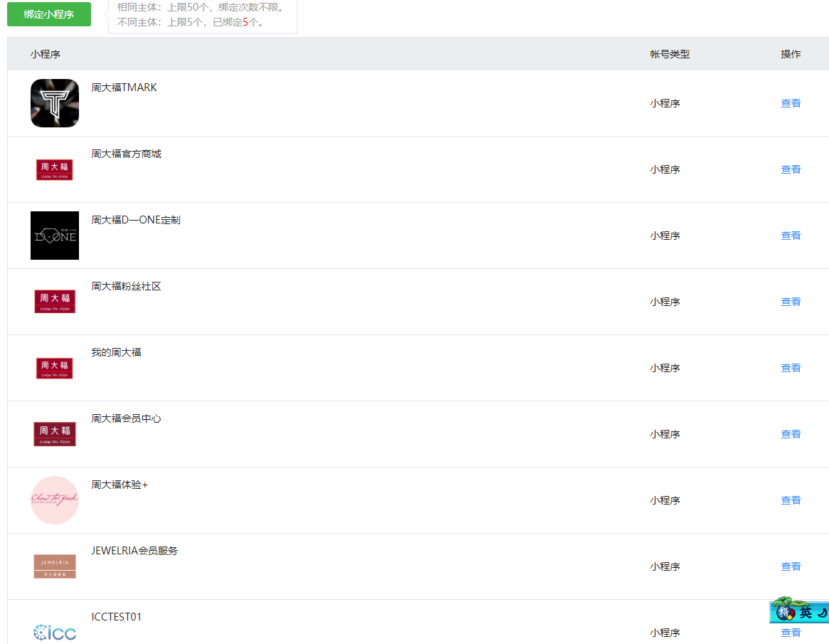
Task: Click the 不同主体 binding limit tooltip text
Action: pyautogui.click(x=190, y=22)
